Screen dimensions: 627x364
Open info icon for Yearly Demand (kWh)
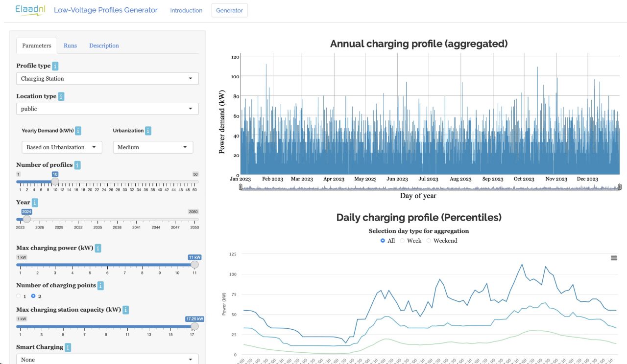(78, 131)
